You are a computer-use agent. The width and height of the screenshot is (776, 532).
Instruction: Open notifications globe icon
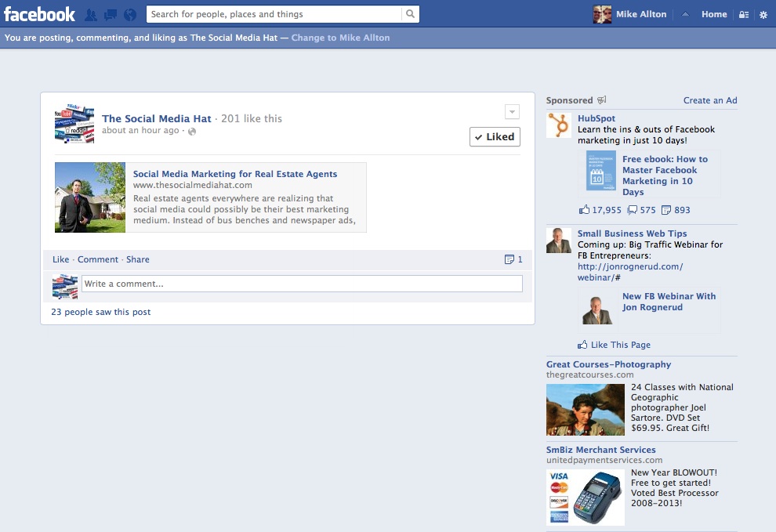(x=130, y=15)
